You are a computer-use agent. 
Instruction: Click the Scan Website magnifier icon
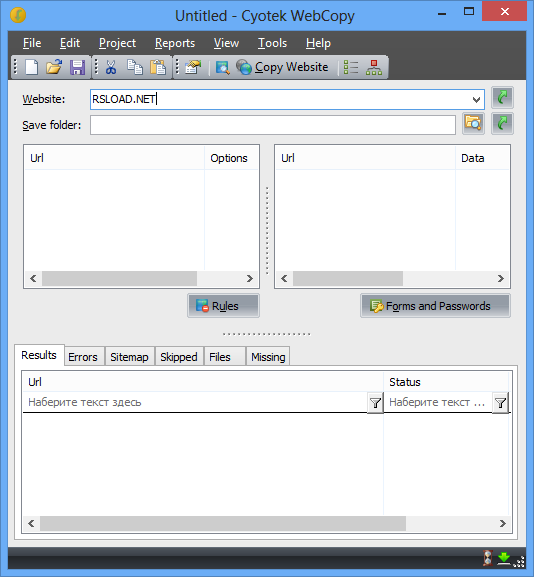pyautogui.click(x=223, y=67)
